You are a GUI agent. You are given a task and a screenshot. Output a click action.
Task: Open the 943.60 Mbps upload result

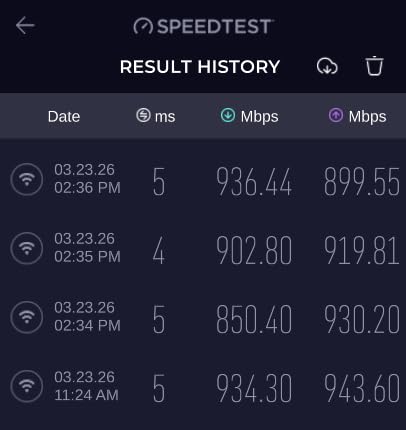pyautogui.click(x=362, y=388)
